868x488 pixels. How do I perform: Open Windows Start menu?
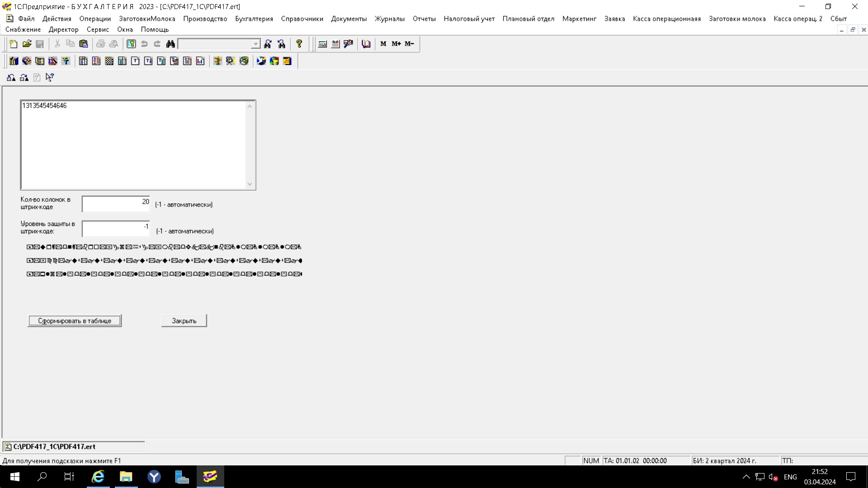click(x=14, y=477)
